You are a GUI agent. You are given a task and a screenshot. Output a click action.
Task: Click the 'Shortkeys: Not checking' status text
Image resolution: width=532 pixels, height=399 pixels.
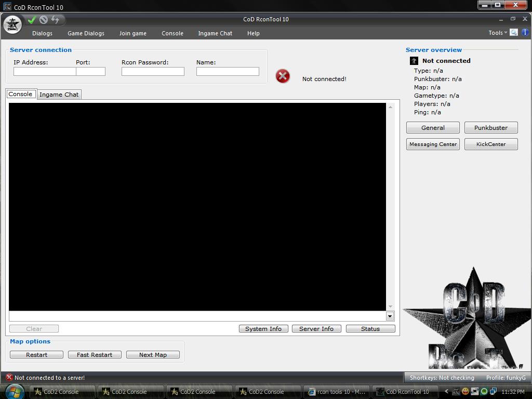[442, 378]
